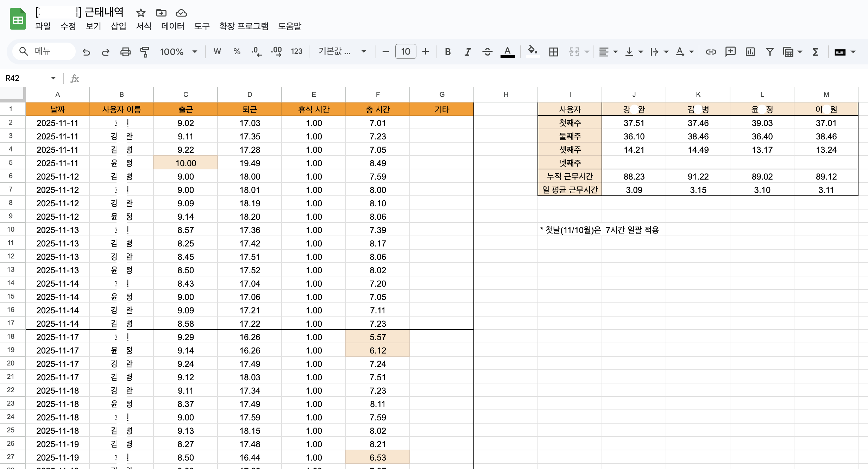Screen dimensions: 868x469
Task: Click the increase font size plus button
Action: [425, 52]
